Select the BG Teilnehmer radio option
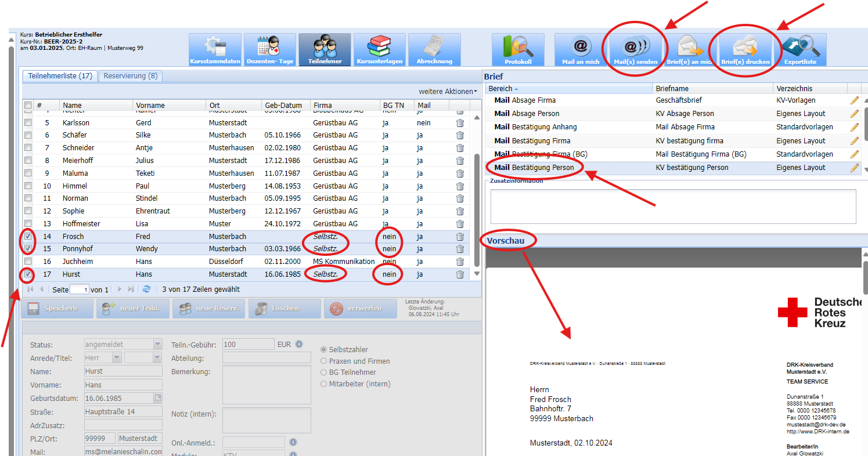This screenshot has height=456, width=868. point(324,372)
